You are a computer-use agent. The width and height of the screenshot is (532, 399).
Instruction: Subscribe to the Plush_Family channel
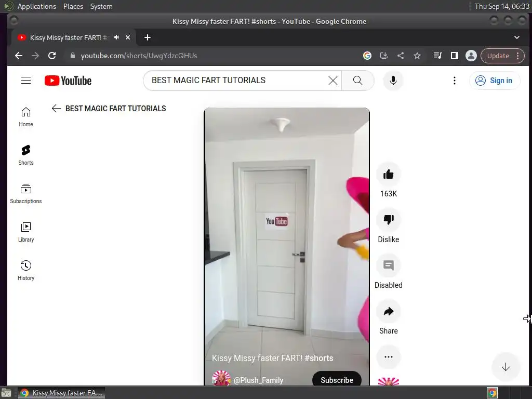[x=337, y=380]
